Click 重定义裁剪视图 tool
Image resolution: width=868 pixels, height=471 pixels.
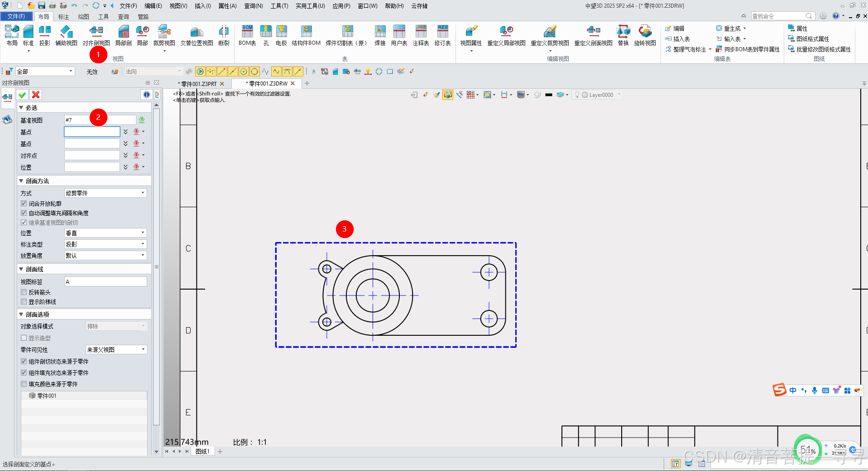pyautogui.click(x=550, y=35)
